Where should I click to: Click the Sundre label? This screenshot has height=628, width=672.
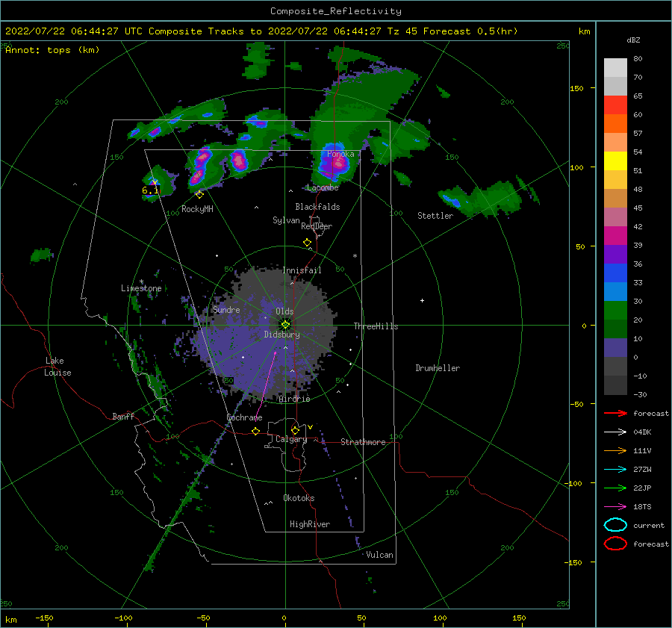click(226, 309)
